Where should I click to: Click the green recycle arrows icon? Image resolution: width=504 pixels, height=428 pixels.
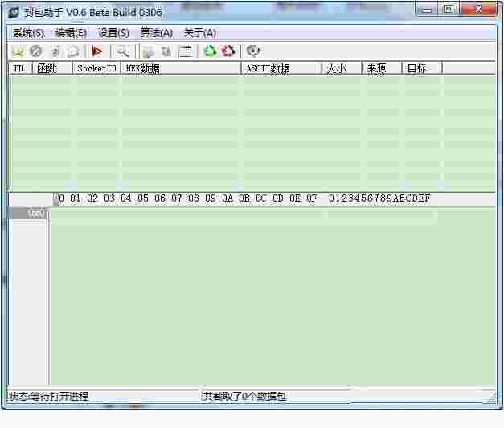211,51
